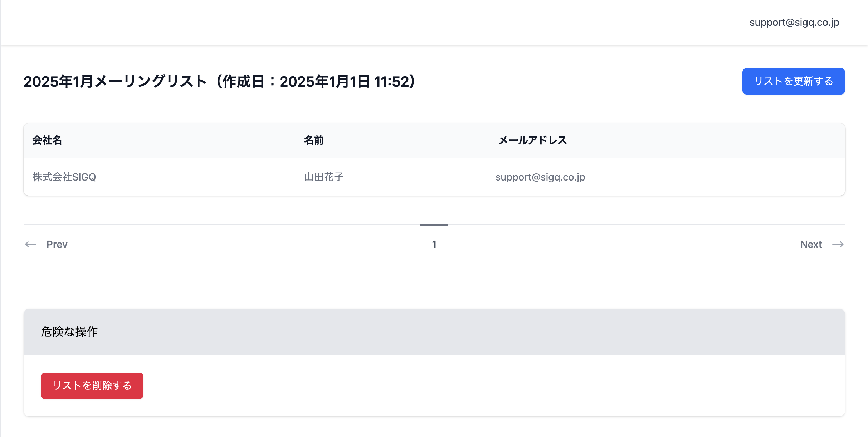Click the blank area of the top header bar

[358, 22]
